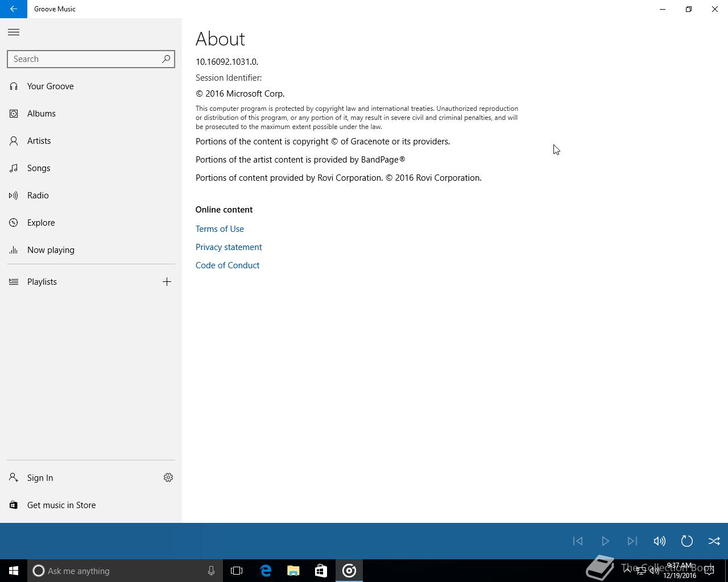Open Task View on taskbar

(237, 571)
